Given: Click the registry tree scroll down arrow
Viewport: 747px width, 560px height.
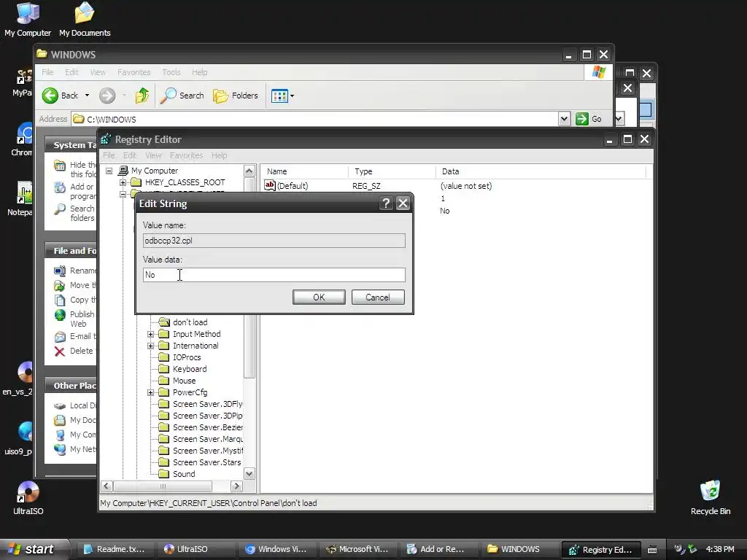Looking at the screenshot, I should click(x=249, y=474).
